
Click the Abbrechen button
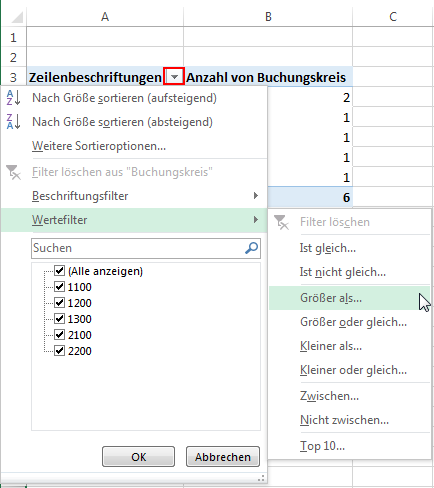pos(223,457)
